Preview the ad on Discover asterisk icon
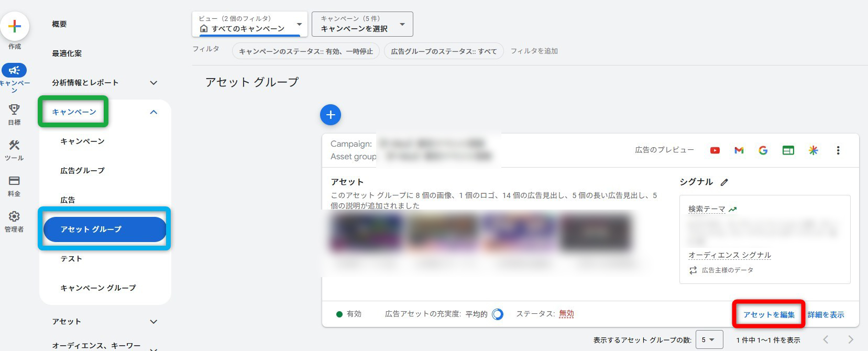The height and width of the screenshot is (351, 868). (x=813, y=150)
